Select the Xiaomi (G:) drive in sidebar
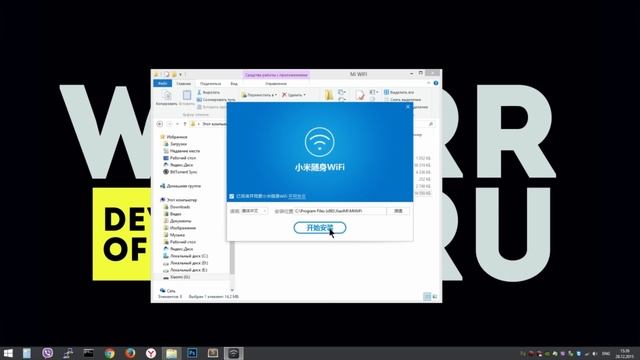 tap(176, 277)
